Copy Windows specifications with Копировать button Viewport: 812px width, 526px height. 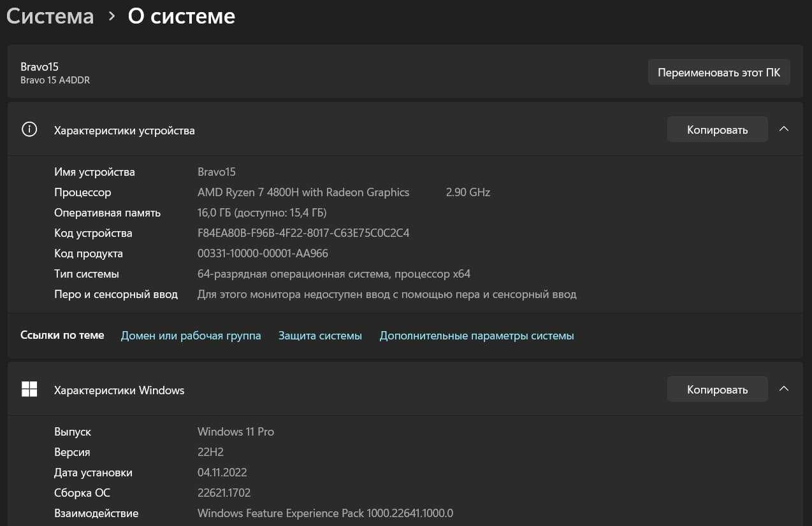[x=717, y=390]
